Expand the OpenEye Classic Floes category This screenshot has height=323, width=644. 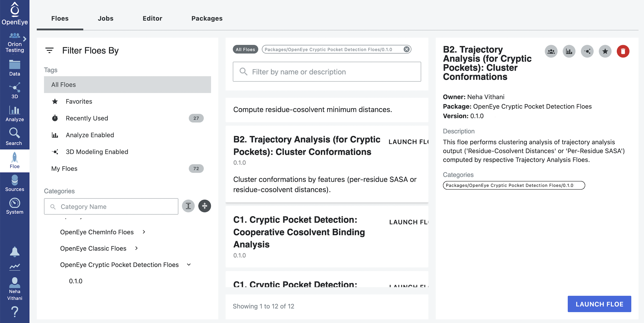click(x=136, y=248)
